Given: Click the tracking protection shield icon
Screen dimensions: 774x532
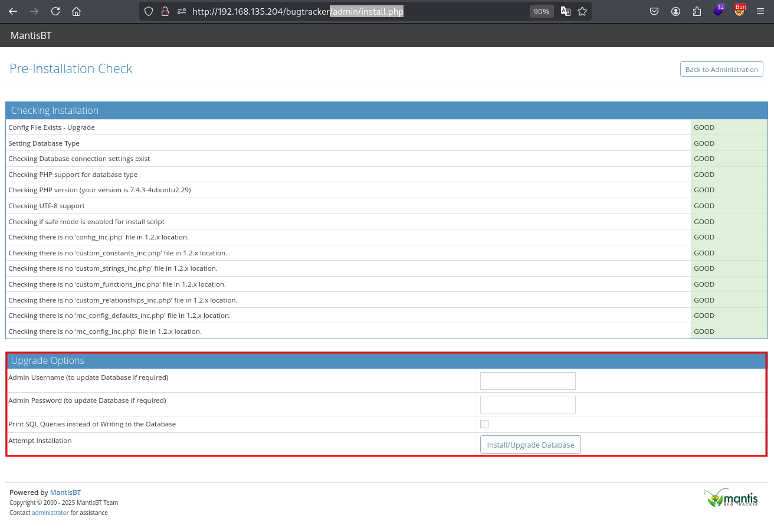Looking at the screenshot, I should [149, 11].
